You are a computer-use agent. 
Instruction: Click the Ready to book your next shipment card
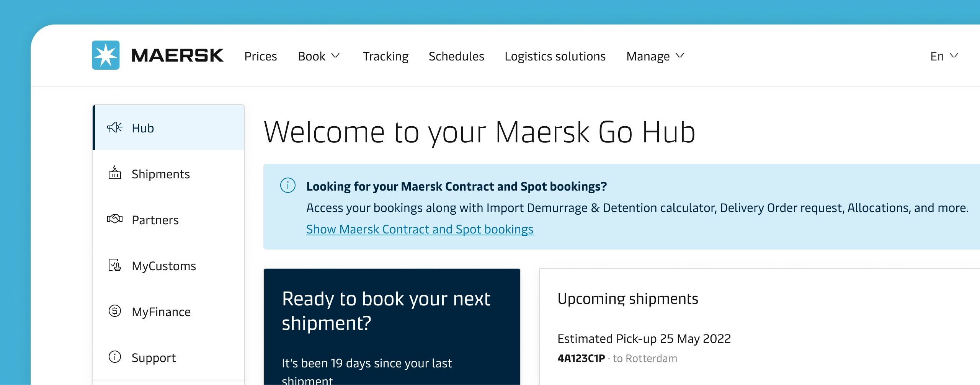point(392,325)
